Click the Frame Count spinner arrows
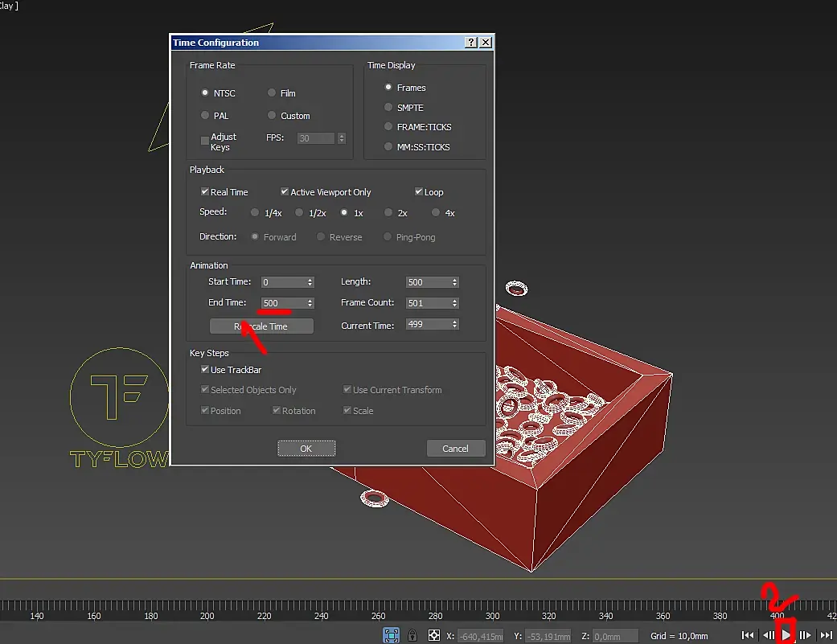837x644 pixels. coord(455,303)
